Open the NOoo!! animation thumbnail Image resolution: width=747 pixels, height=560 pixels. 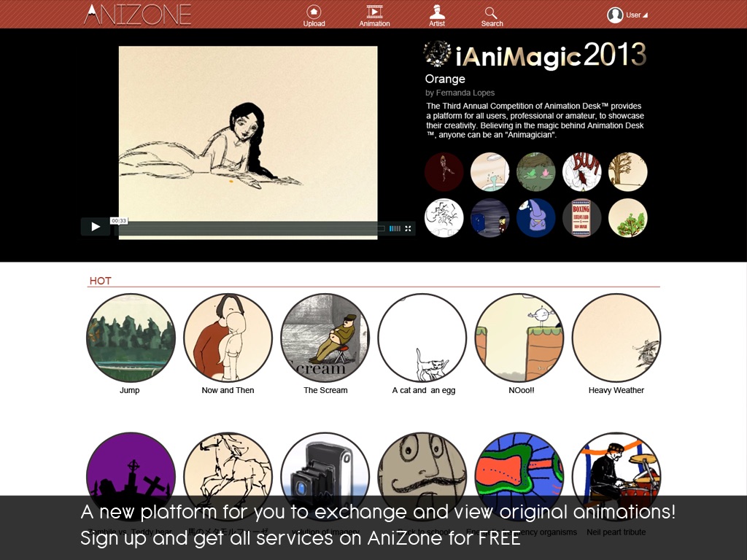click(519, 338)
